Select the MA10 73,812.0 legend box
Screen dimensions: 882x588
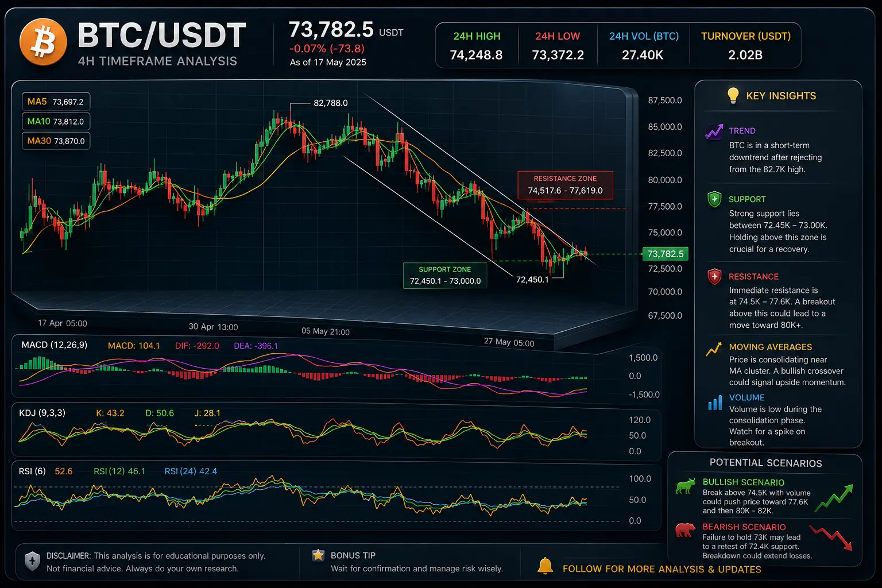[56, 121]
